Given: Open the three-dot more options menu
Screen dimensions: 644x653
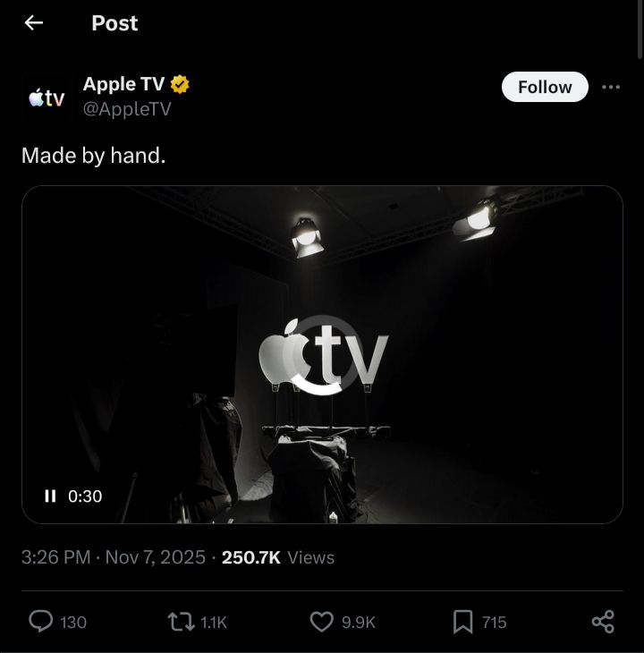Looking at the screenshot, I should click(611, 87).
